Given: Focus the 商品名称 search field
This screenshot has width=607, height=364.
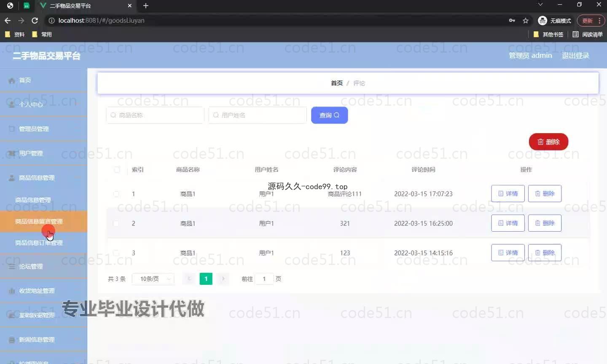Looking at the screenshot, I should (x=155, y=115).
